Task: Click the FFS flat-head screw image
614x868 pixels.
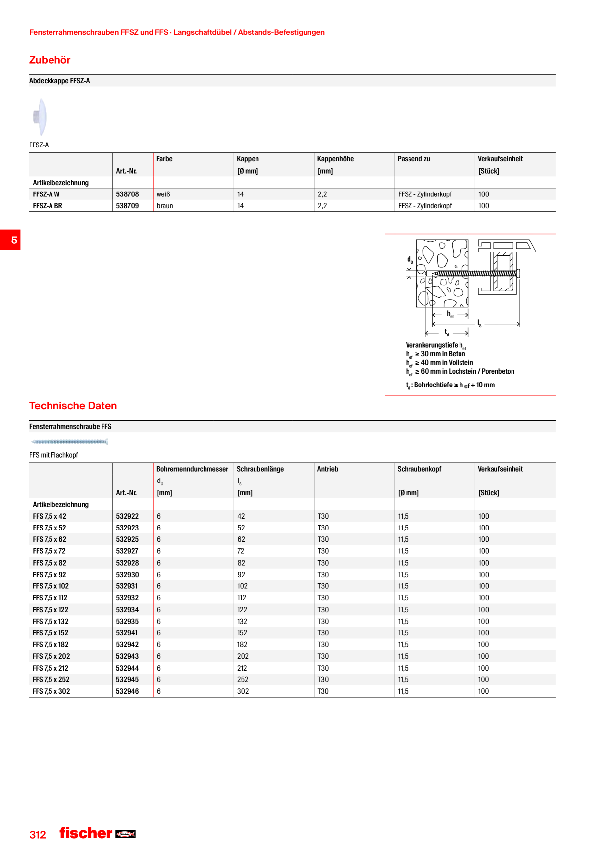Action: coord(69,442)
